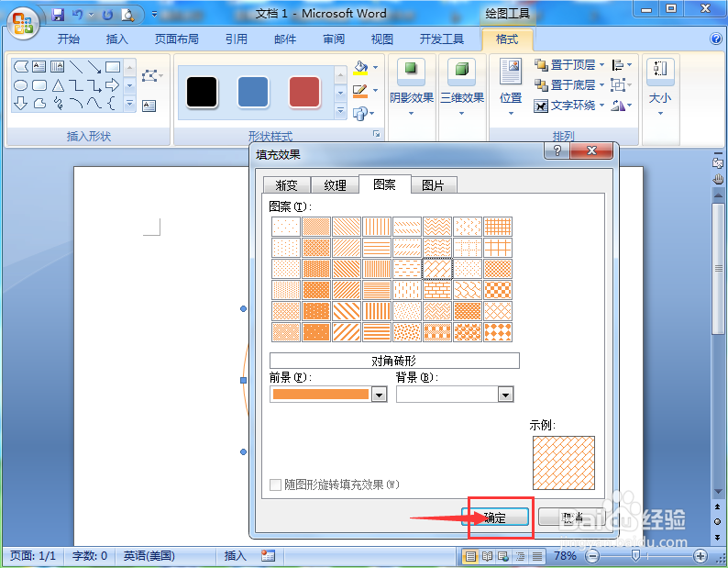The image size is (728, 568).
Task: Toggle rotate fill effect with shape checkbox
Action: pos(275,485)
